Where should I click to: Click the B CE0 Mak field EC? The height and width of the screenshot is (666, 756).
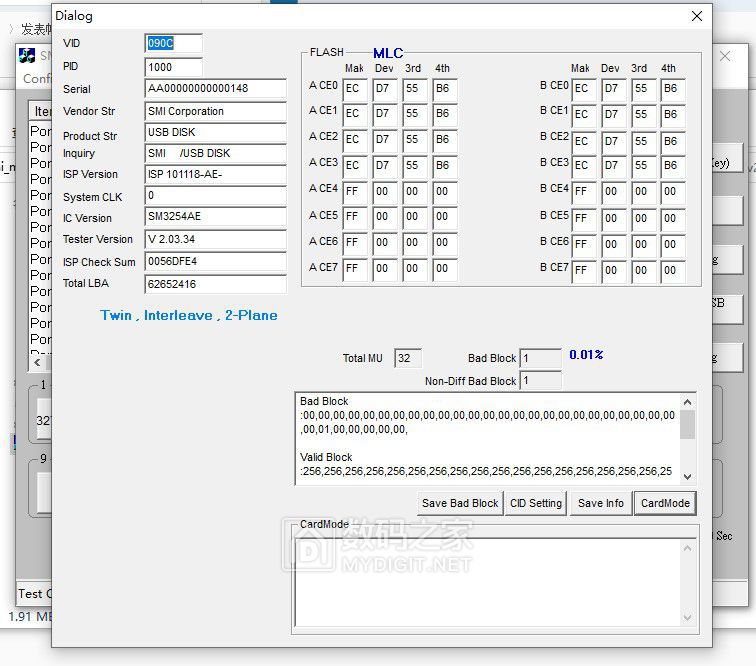[x=584, y=89]
